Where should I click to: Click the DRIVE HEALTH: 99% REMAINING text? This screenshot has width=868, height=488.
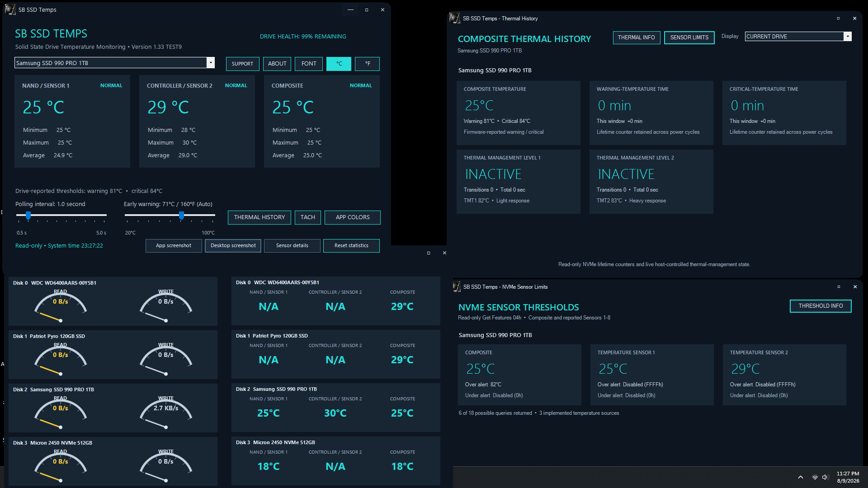303,37
